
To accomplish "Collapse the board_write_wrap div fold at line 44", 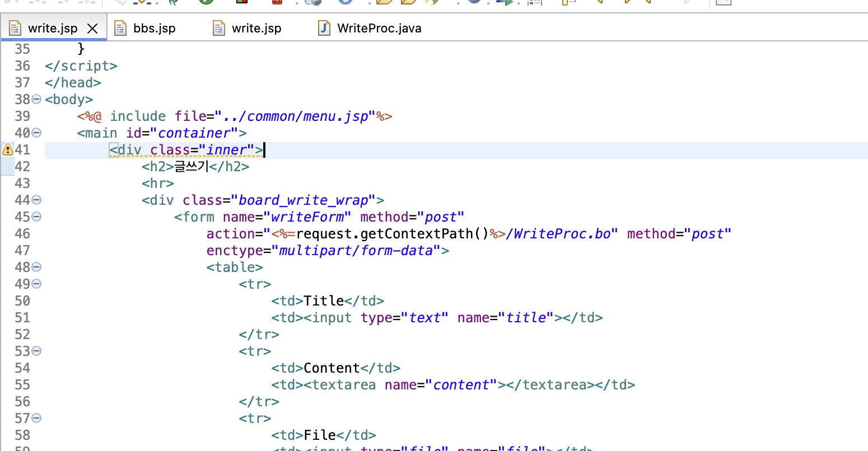I will (x=36, y=200).
